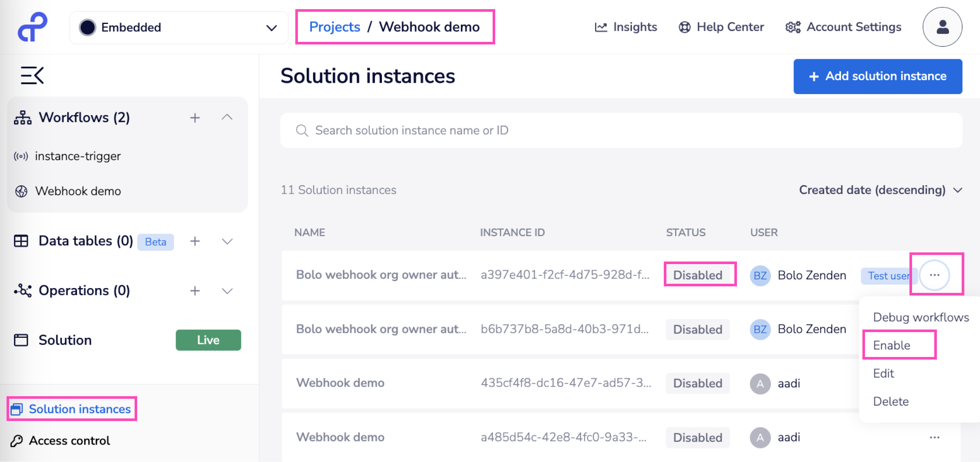Click the user avatar profile icon

coord(942,27)
